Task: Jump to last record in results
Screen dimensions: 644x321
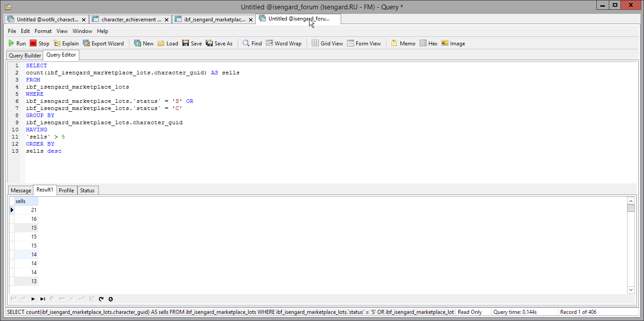Action: 43,299
